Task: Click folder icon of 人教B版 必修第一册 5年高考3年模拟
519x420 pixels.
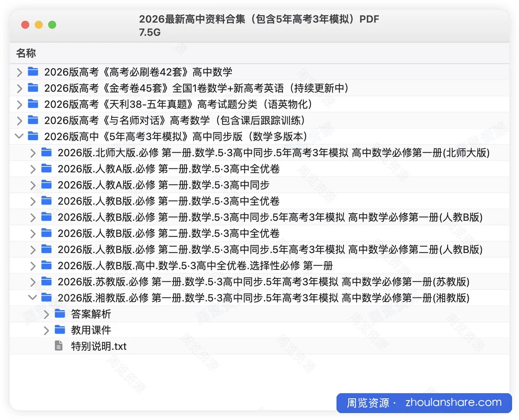Action: tap(47, 217)
